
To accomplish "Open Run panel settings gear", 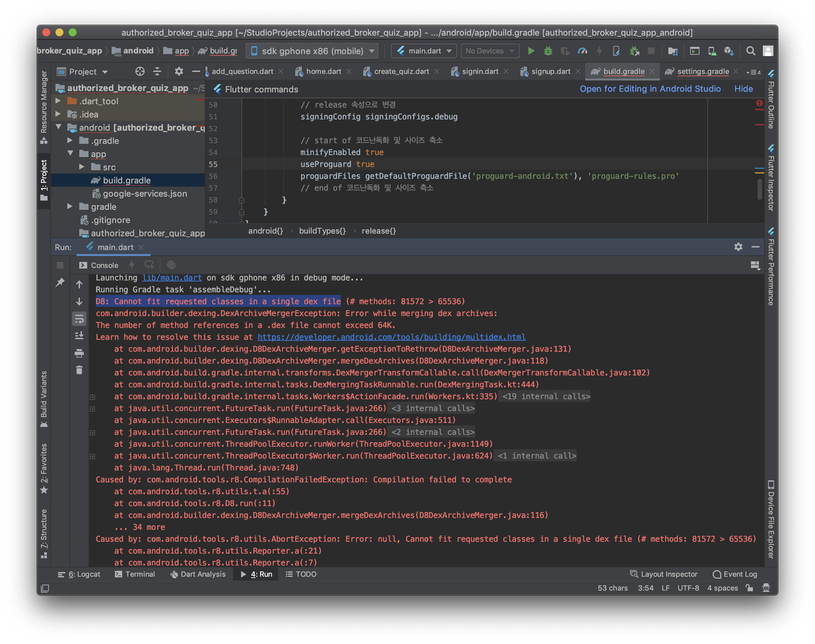I will pyautogui.click(x=738, y=247).
